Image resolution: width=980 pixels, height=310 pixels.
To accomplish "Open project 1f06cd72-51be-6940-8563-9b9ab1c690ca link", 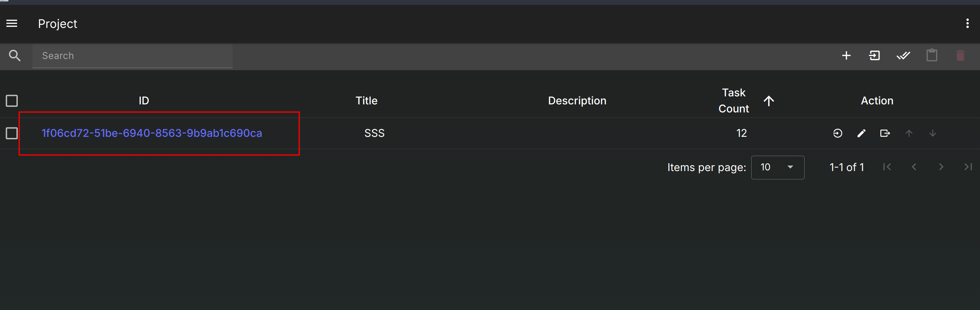I will 152,133.
